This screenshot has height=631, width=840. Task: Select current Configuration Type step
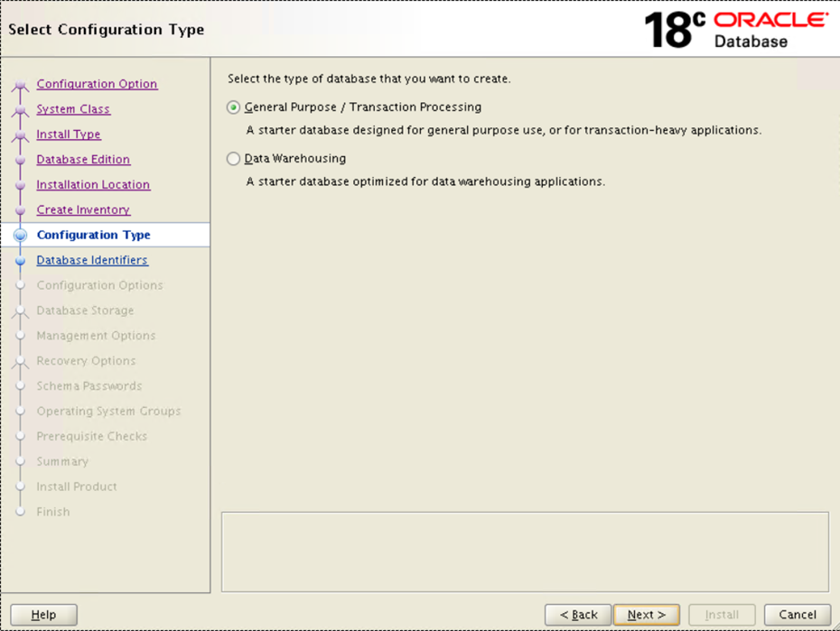[93, 236]
